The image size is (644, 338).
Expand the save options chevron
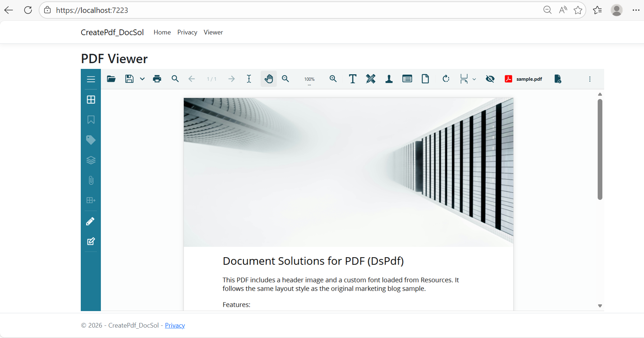pos(143,79)
